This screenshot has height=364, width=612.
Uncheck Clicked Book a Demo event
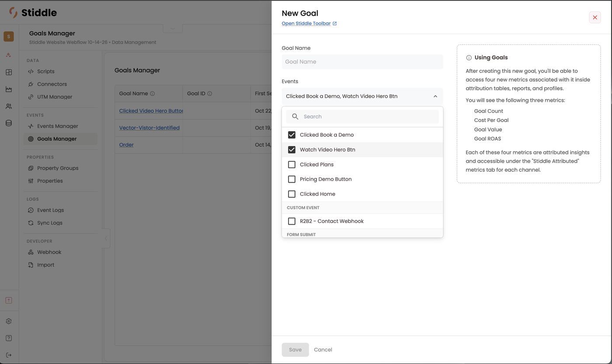pyautogui.click(x=292, y=135)
